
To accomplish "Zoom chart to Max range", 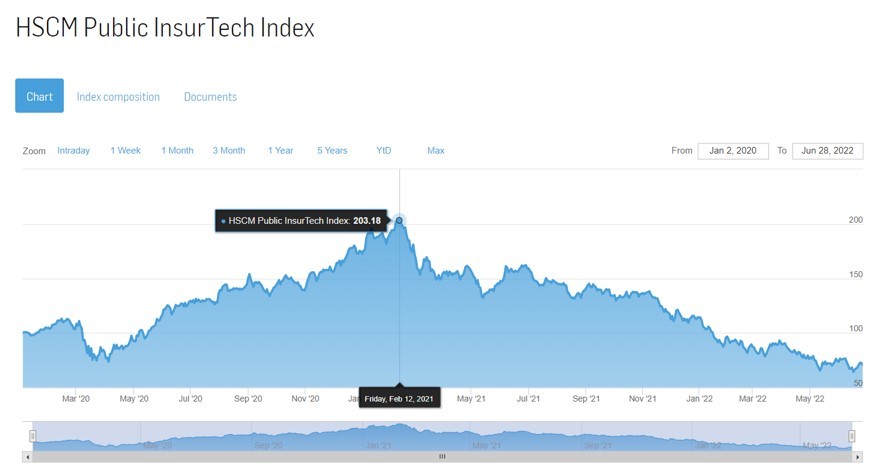I will (435, 151).
